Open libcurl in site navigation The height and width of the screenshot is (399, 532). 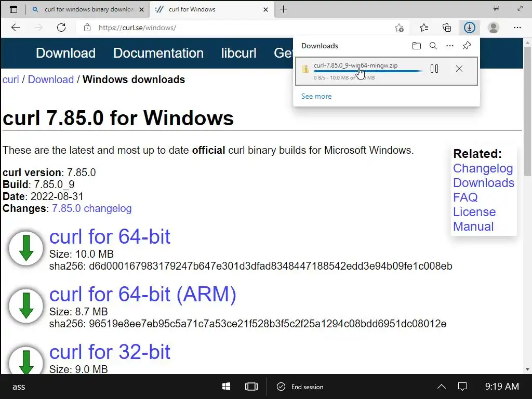(x=239, y=53)
